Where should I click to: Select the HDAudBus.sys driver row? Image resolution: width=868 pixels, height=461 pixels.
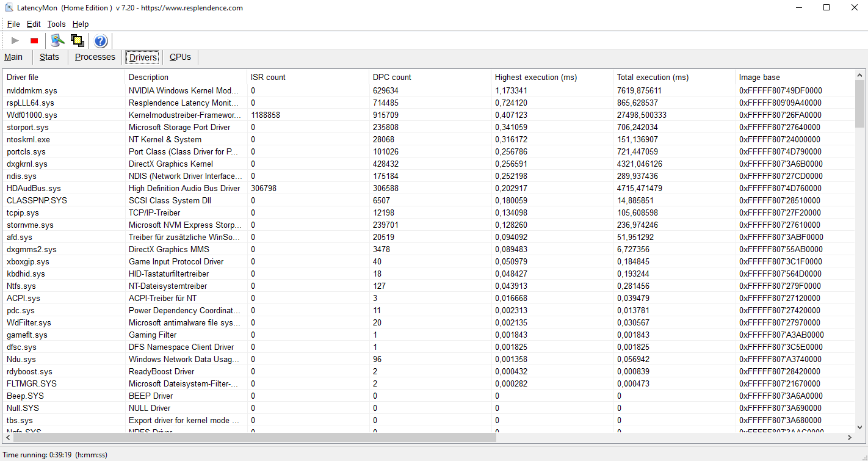[x=429, y=188]
